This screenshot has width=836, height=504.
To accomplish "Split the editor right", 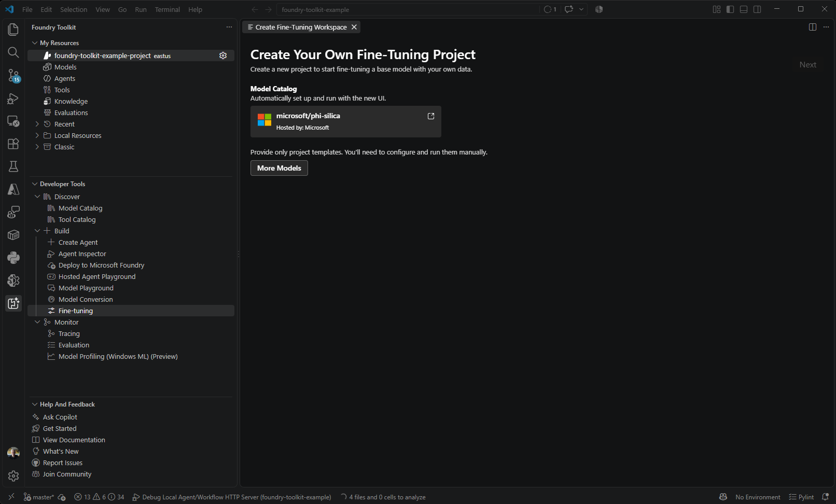I will click(x=813, y=27).
